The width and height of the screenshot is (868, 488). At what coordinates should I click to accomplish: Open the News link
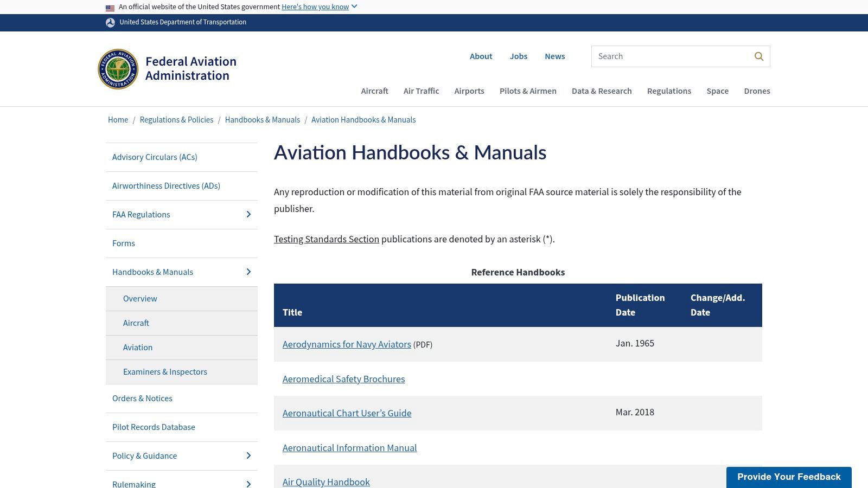tap(555, 56)
